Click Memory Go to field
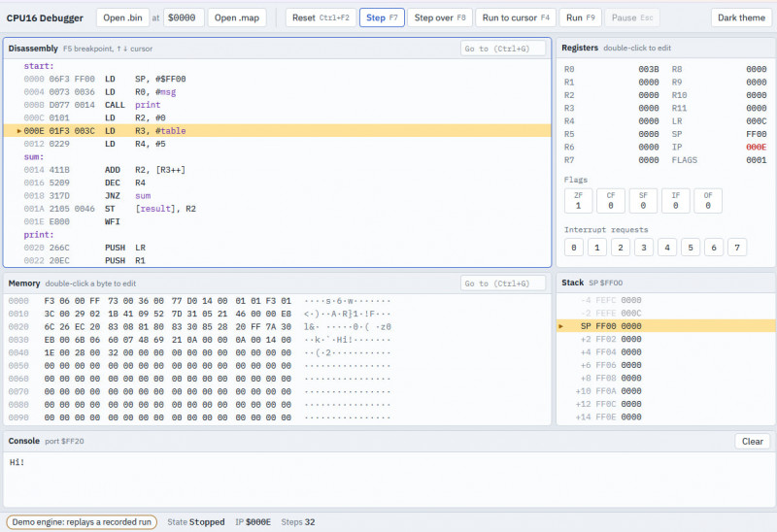The height and width of the screenshot is (532, 777). coord(503,283)
